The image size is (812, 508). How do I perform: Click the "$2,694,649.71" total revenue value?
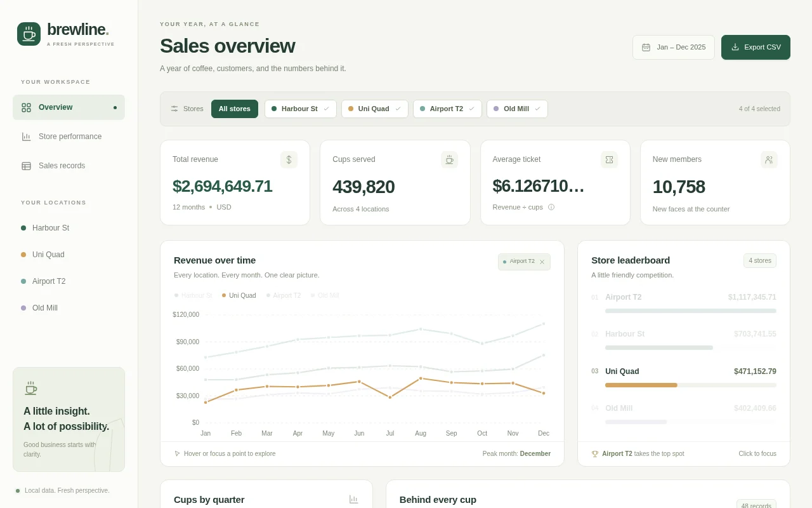click(x=223, y=186)
